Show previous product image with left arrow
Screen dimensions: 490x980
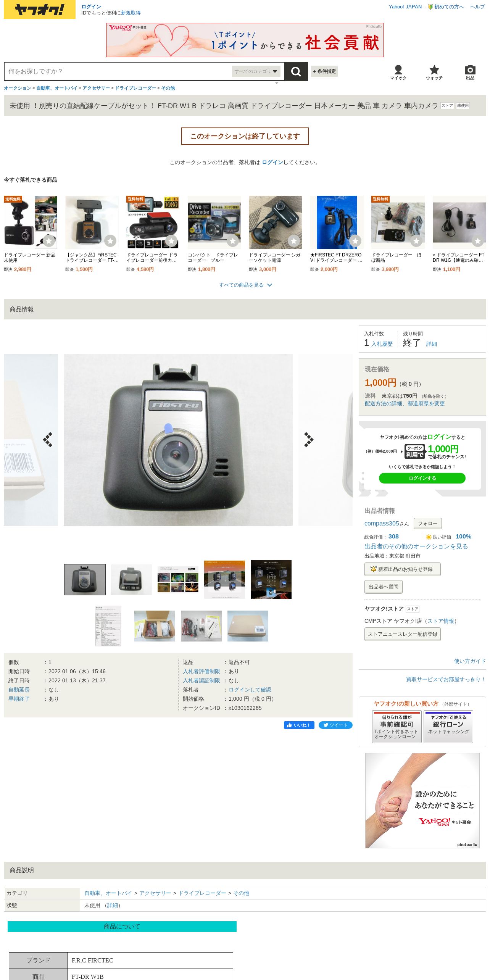[x=48, y=440]
